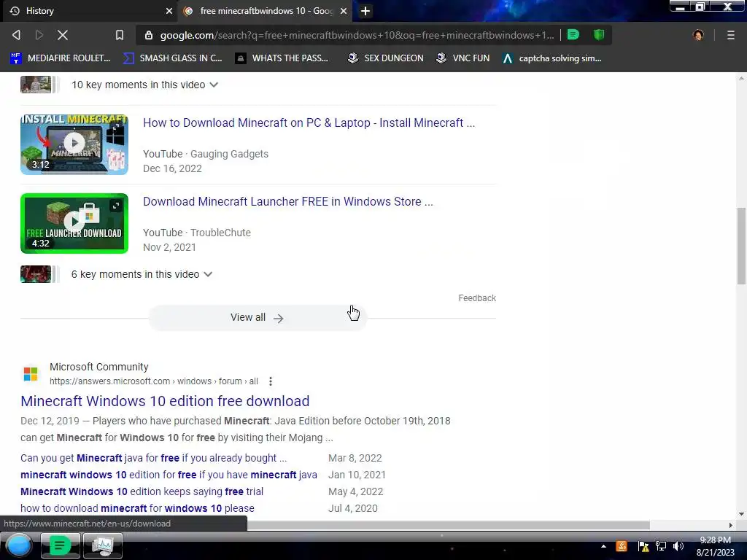747x560 pixels.
Task: Open SMASH GLASS IN C... bookmark
Action: coord(172,58)
